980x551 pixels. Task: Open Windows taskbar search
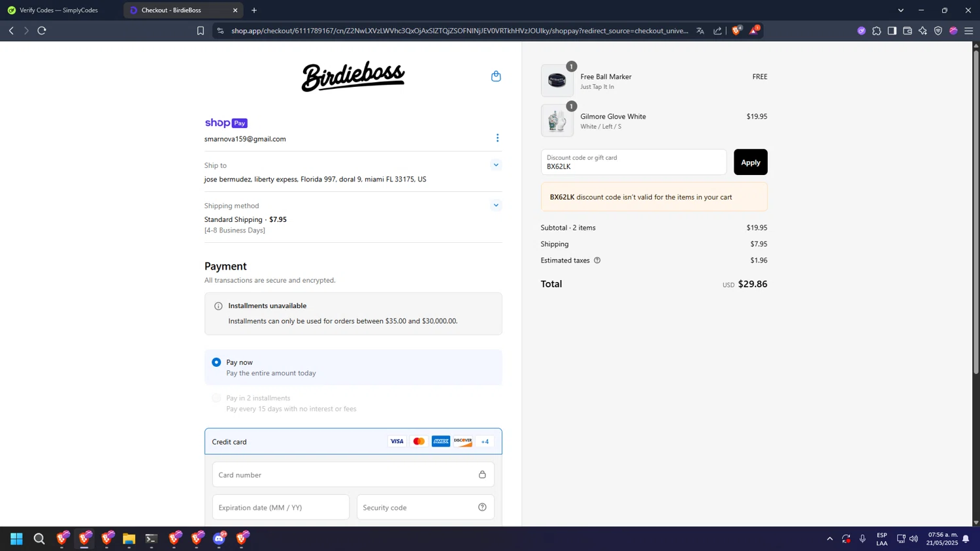pyautogui.click(x=39, y=539)
